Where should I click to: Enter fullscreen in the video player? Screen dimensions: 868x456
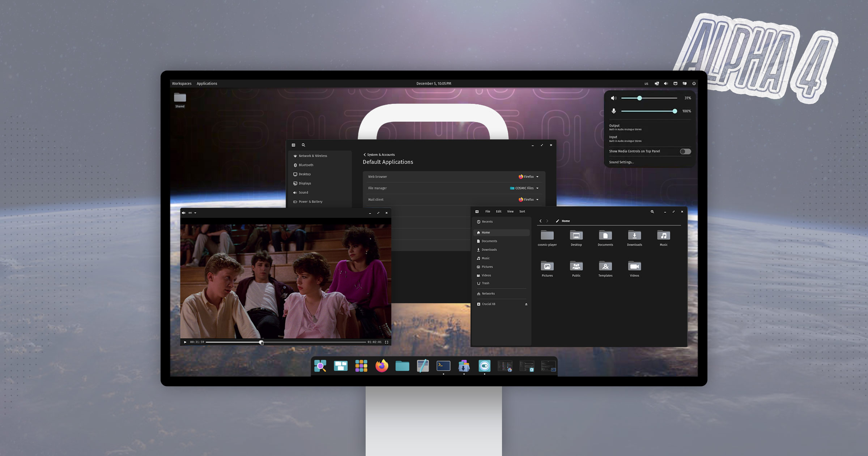[387, 342]
